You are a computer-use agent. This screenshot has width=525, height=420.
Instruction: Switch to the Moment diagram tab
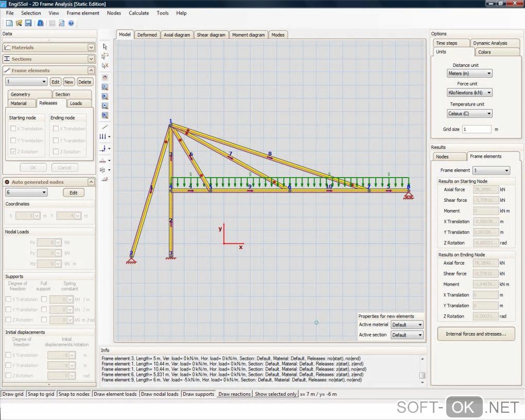tap(249, 35)
